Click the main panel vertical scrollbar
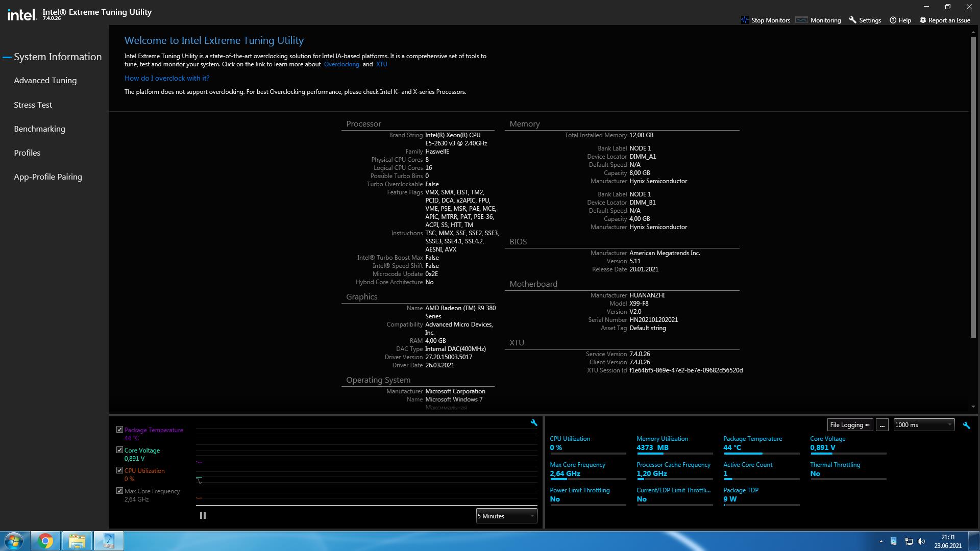The image size is (980, 551). 973,184
